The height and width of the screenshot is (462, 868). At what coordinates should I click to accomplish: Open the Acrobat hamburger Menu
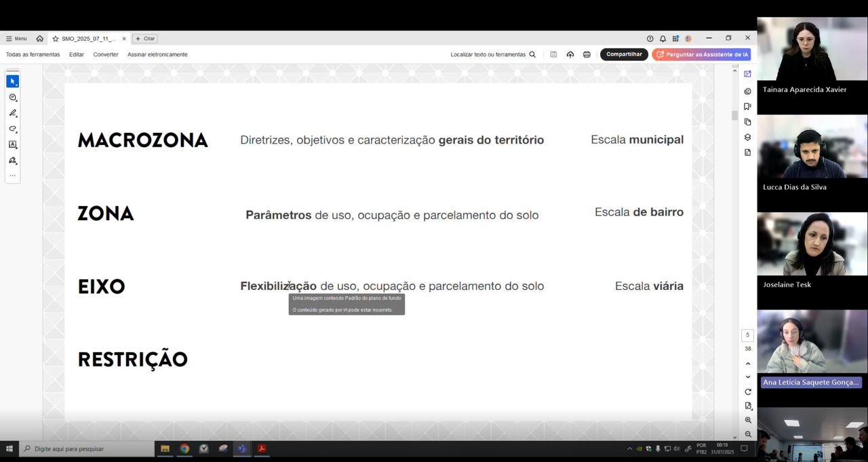coord(16,39)
